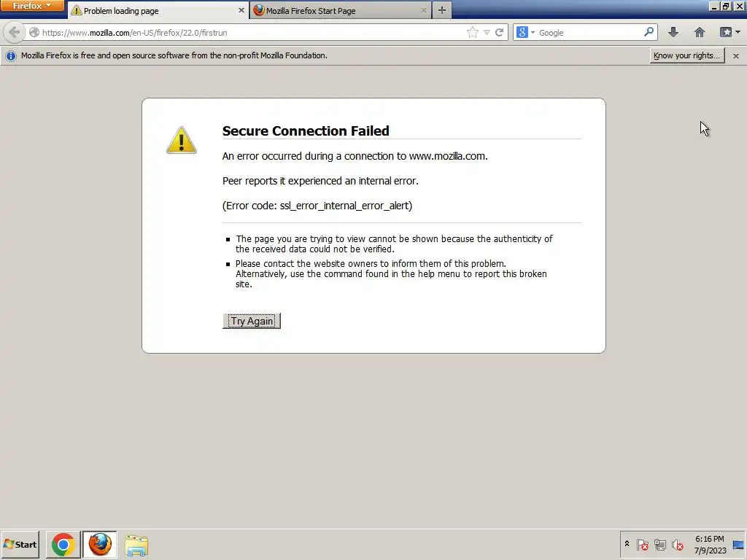Click the search magnifier icon

tap(649, 32)
